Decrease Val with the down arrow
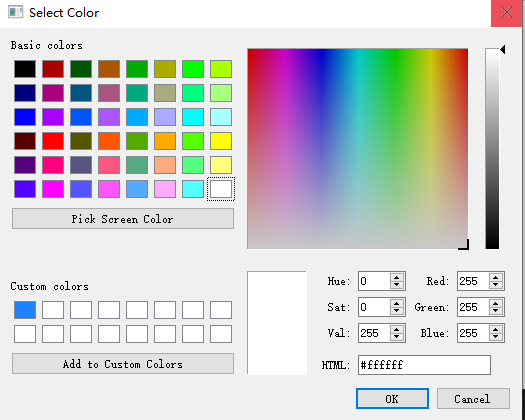The width and height of the screenshot is (525, 420). click(x=397, y=337)
